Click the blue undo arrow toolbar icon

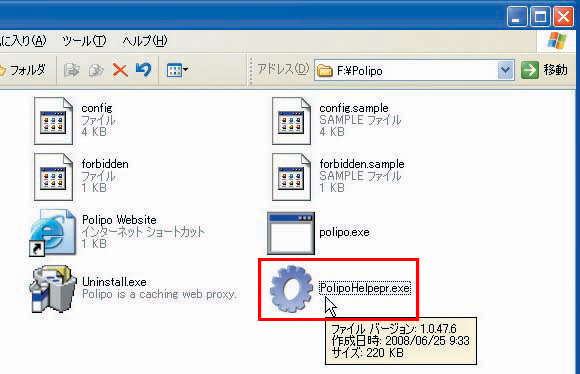[x=144, y=70]
